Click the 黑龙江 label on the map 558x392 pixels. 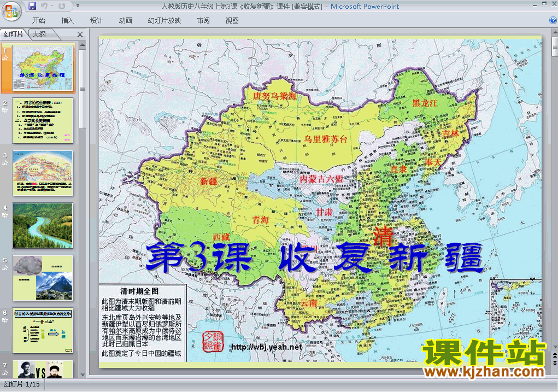pyautogui.click(x=425, y=103)
